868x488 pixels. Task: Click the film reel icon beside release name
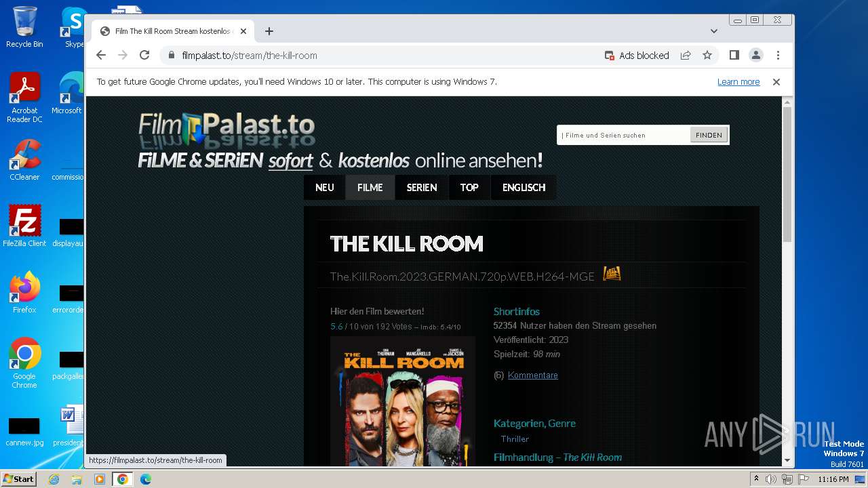click(x=612, y=274)
